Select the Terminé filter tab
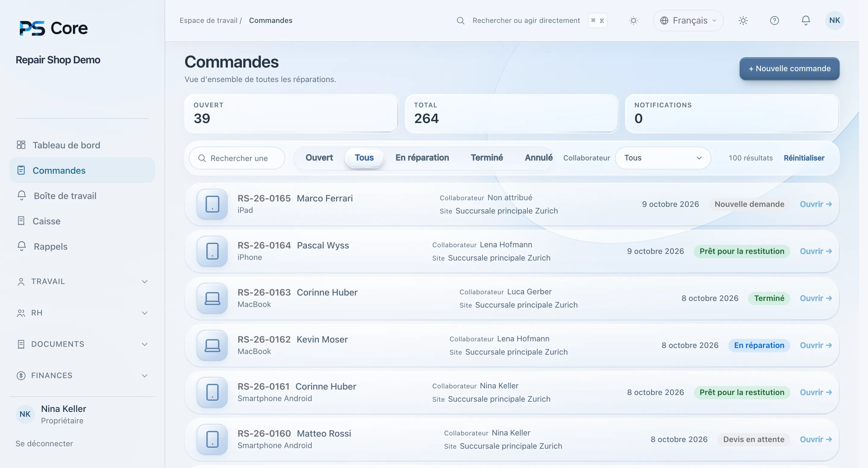 click(486, 157)
